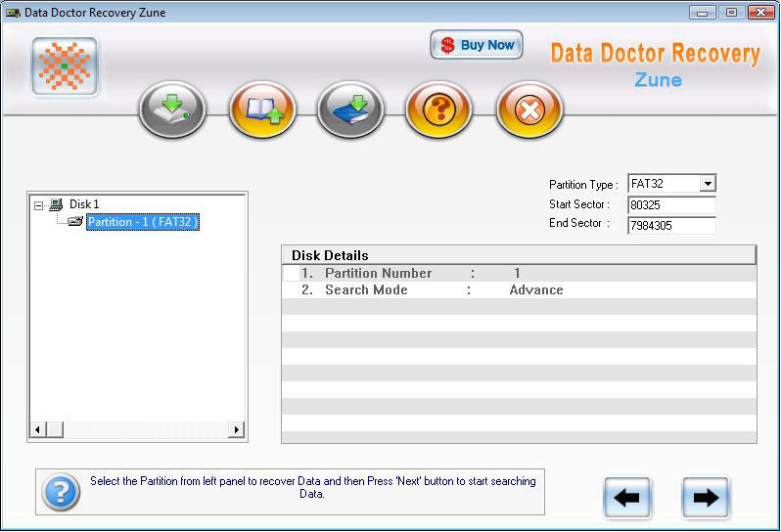This screenshot has width=781, height=532.
Task: Click the Partition Number row
Action: point(519,273)
